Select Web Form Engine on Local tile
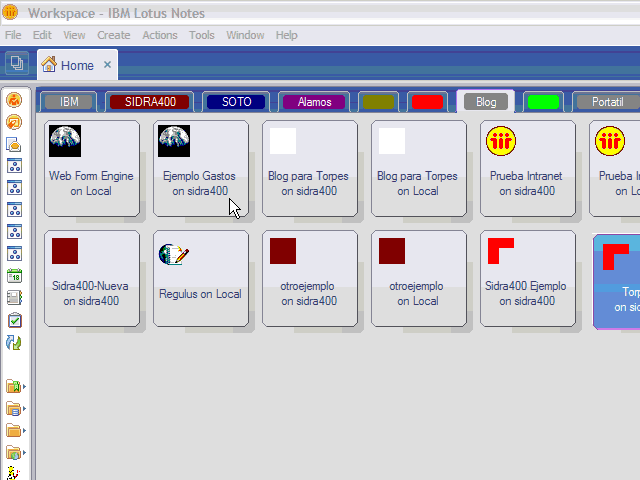This screenshot has height=480, width=640. pyautogui.click(x=92, y=168)
